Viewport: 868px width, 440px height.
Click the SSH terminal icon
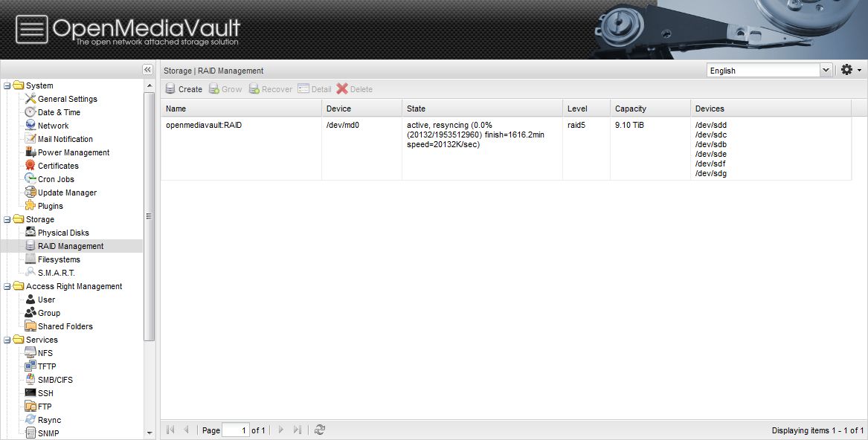[30, 393]
